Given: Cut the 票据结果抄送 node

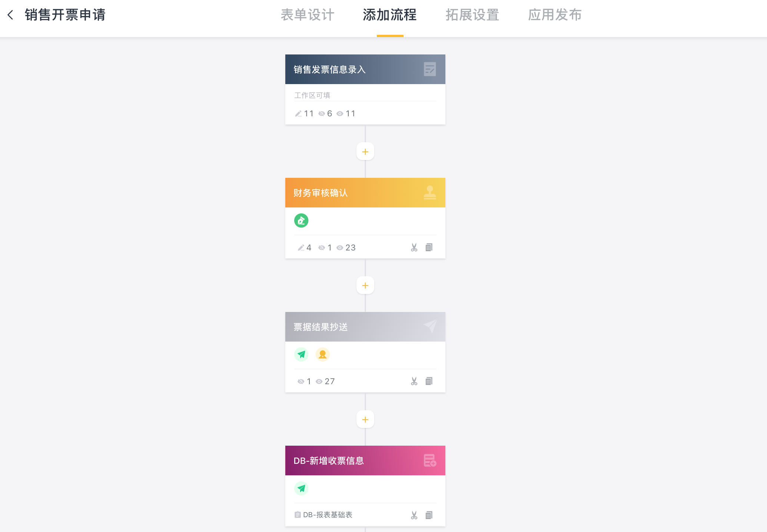Looking at the screenshot, I should (414, 381).
